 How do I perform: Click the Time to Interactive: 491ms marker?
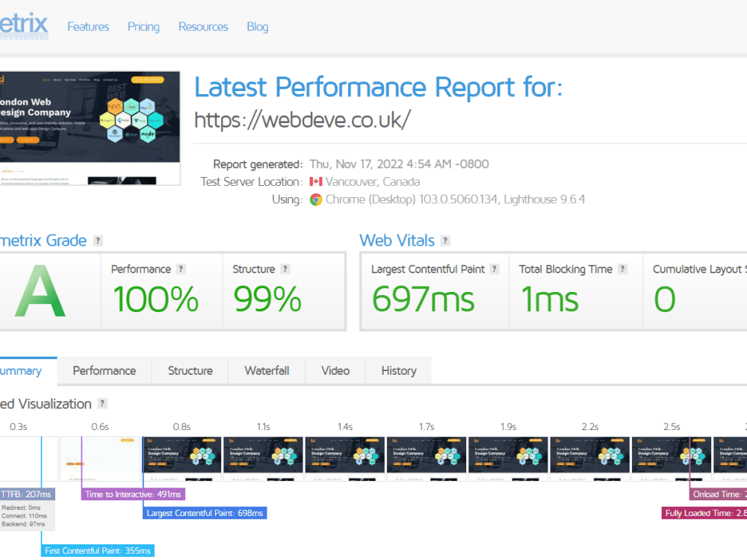[x=133, y=494]
